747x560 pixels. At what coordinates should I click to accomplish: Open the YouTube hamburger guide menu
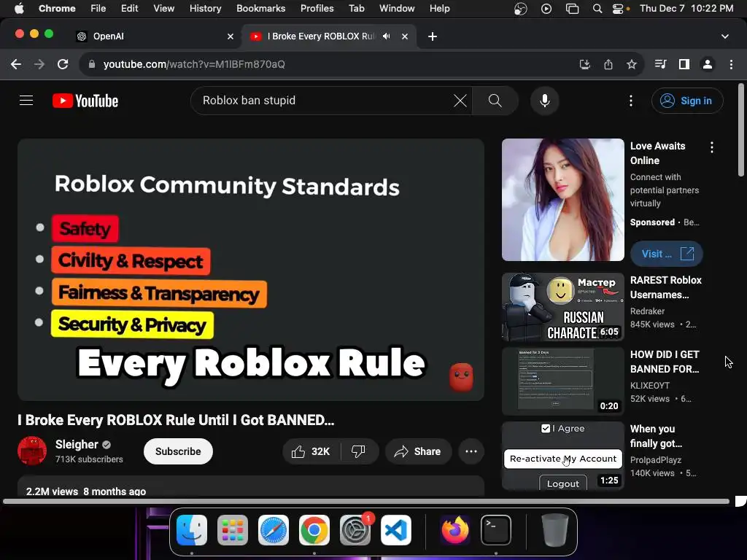[x=26, y=101]
